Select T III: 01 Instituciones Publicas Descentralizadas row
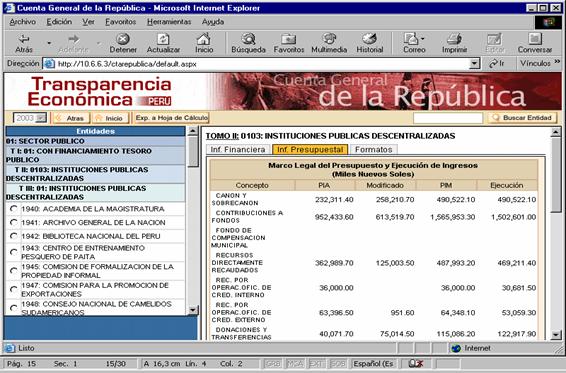Image resolution: width=566 pixels, height=373 pixels. click(x=95, y=193)
